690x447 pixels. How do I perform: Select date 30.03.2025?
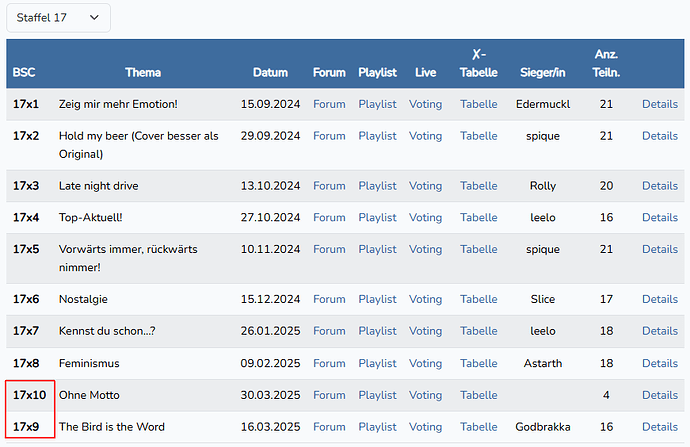point(270,396)
